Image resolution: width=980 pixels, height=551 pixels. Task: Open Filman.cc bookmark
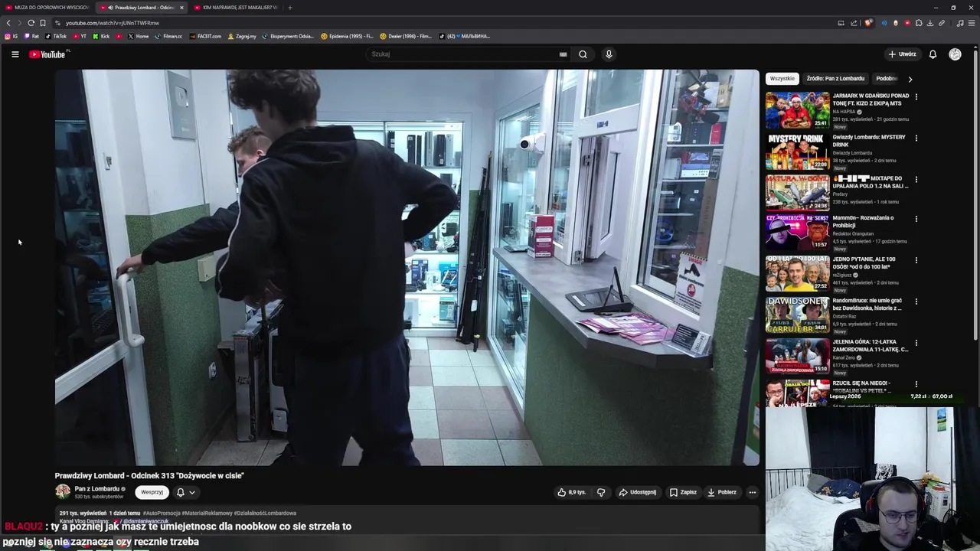point(169,36)
